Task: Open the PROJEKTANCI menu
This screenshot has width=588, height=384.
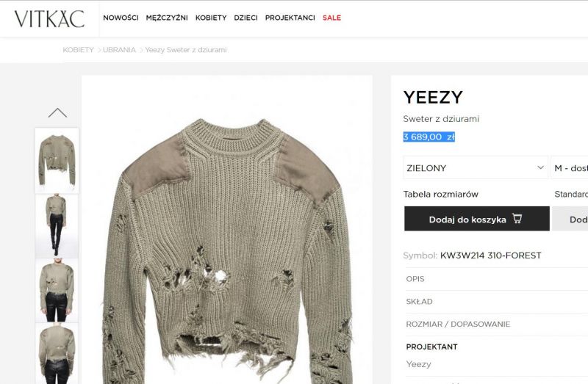Action: click(290, 18)
